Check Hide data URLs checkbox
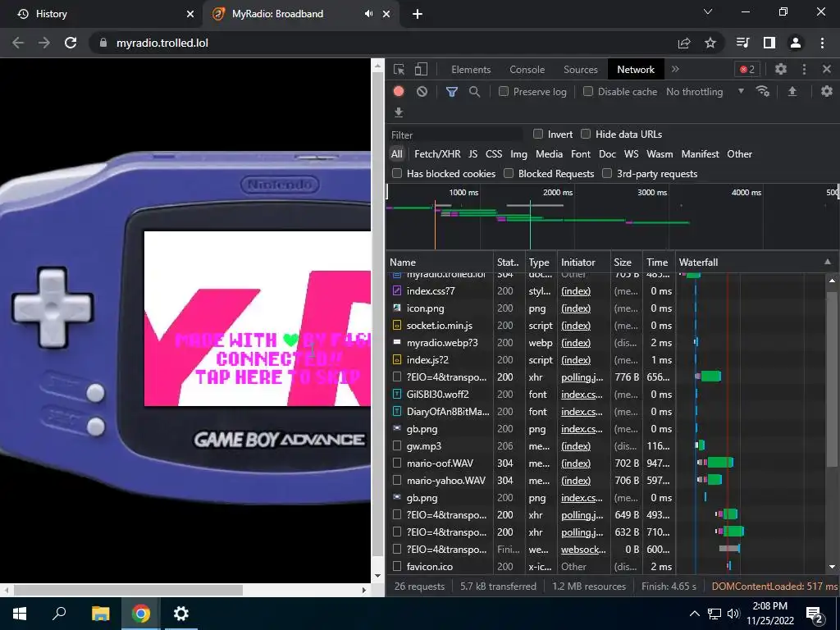 pyautogui.click(x=586, y=134)
